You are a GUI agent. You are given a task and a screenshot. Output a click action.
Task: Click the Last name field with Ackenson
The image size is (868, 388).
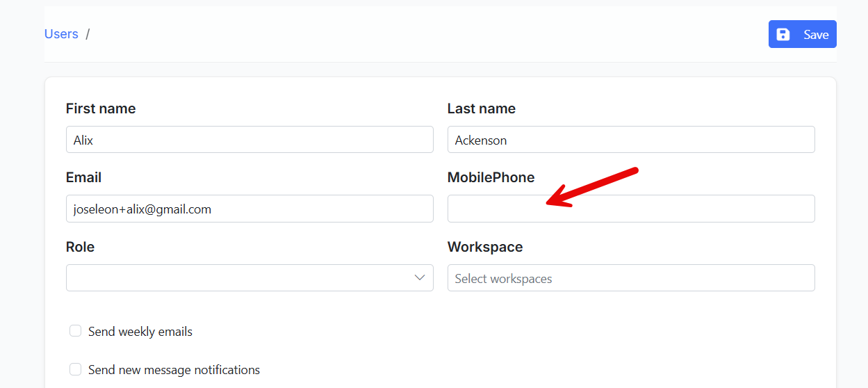pyautogui.click(x=631, y=139)
